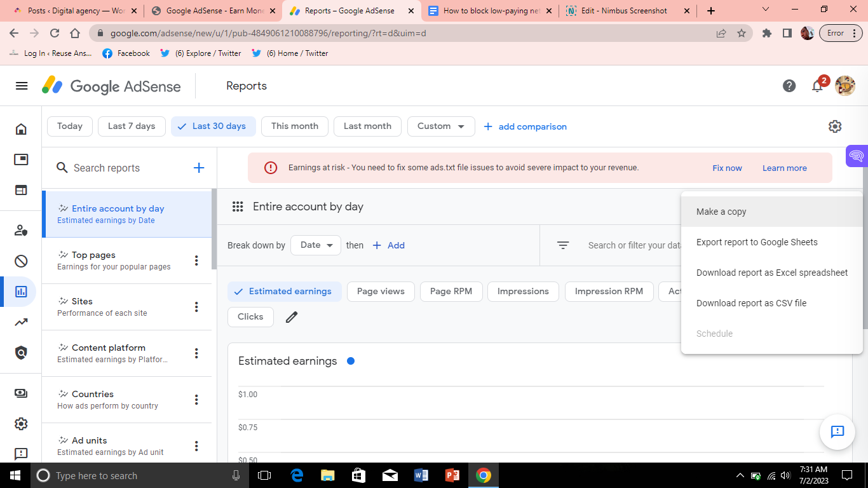Open the Home / Twitter bookmark
The height and width of the screenshot is (488, 868).
click(290, 53)
